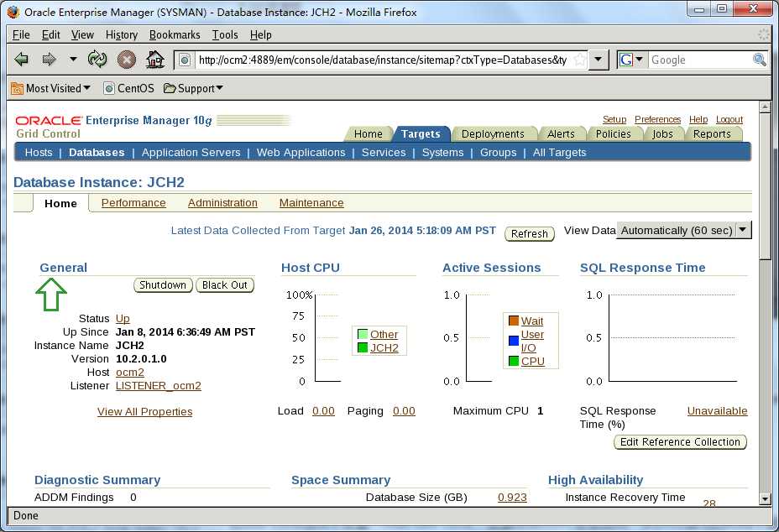Screen dimensions: 779x532
Task: Click the Status Up link
Action: point(123,318)
